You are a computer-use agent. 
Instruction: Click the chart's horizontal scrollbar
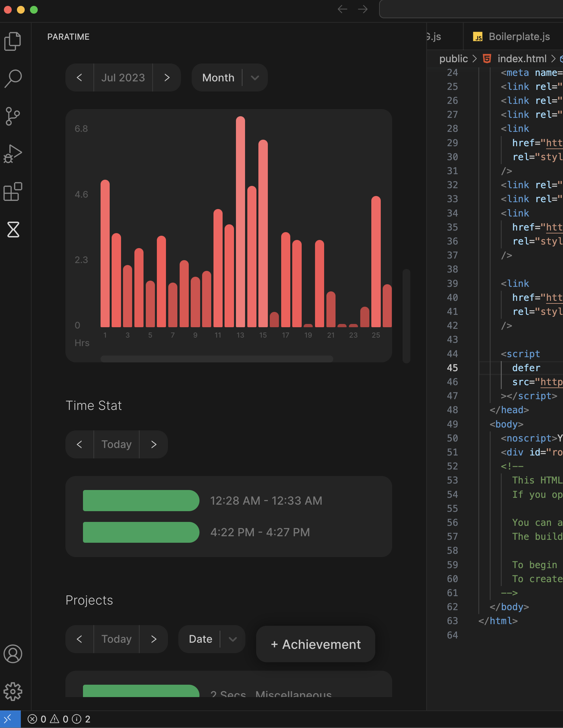click(x=217, y=359)
